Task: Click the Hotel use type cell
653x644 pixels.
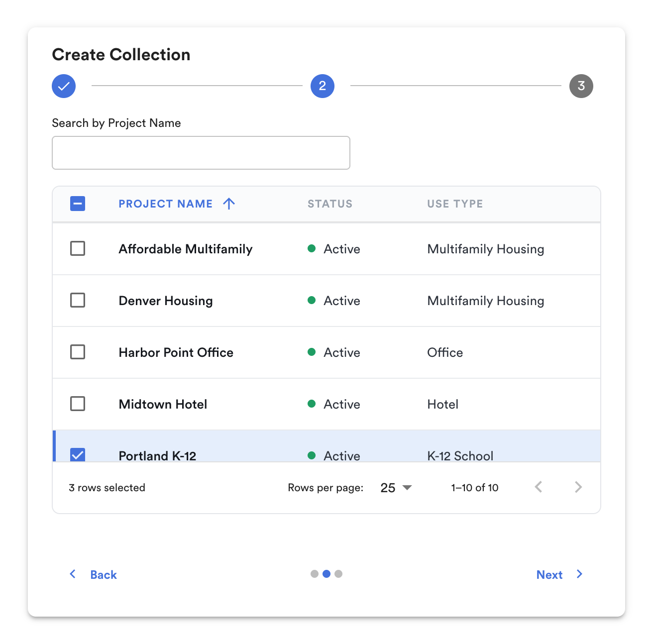Action: [443, 404]
